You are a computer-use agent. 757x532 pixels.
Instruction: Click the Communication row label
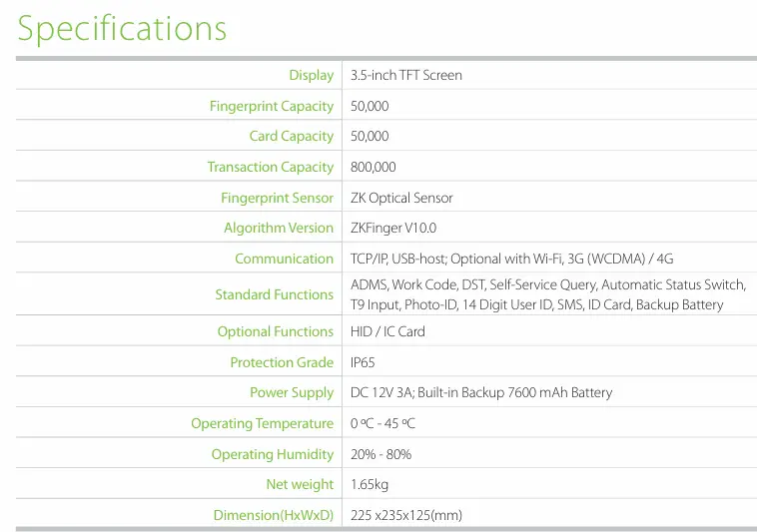pos(284,259)
